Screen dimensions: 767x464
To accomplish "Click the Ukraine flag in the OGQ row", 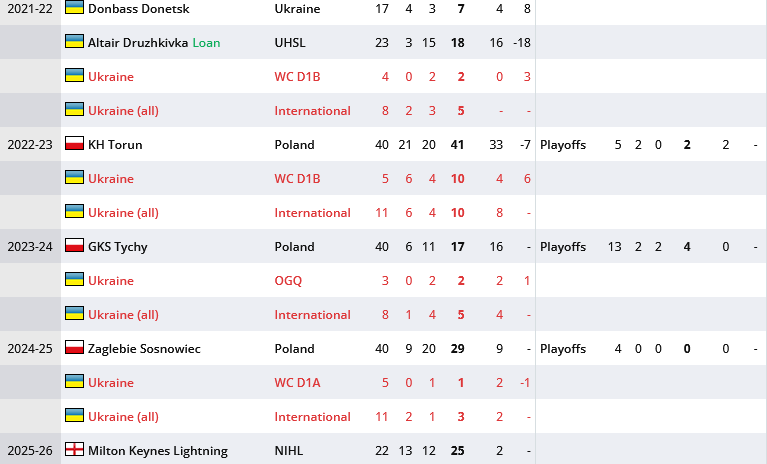I will pos(74,280).
